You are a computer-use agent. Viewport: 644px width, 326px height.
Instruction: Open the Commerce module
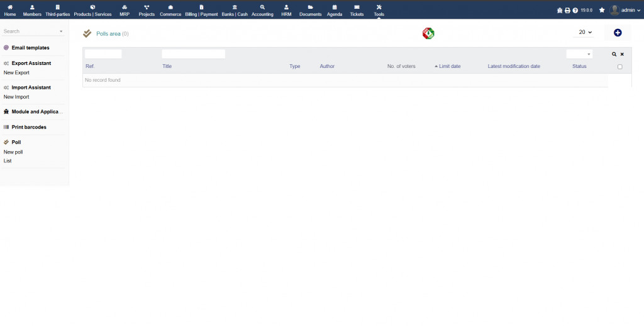[170, 10]
